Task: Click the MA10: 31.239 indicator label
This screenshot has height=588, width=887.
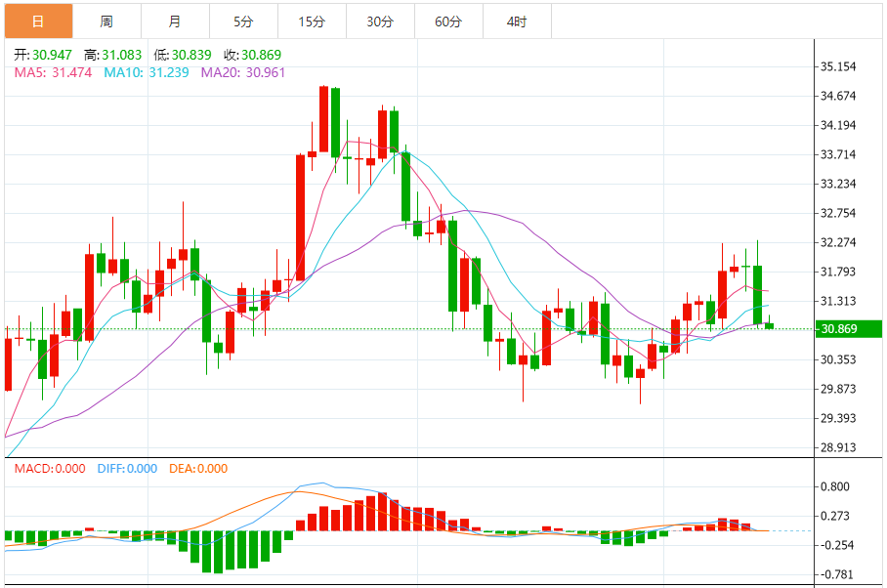Action: 146,72
